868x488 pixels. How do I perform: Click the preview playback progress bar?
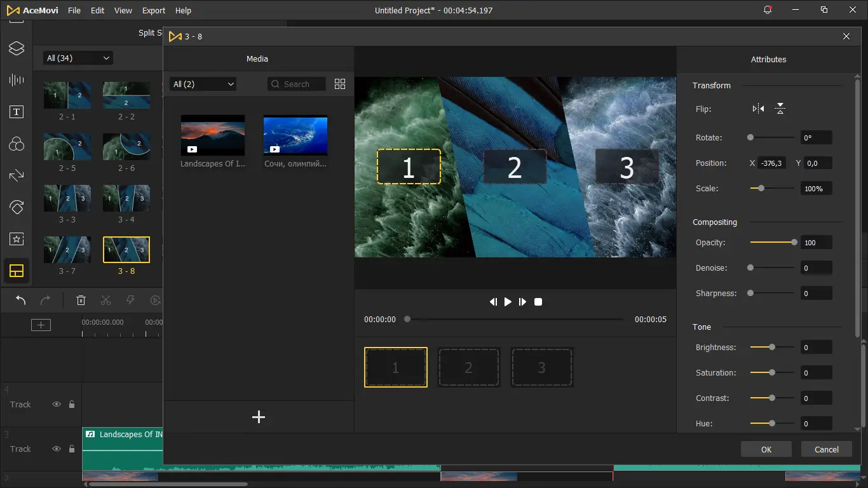click(515, 319)
